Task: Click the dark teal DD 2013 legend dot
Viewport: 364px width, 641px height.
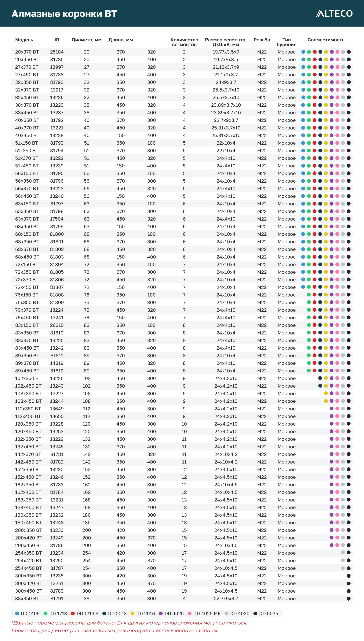Action: click(x=104, y=613)
